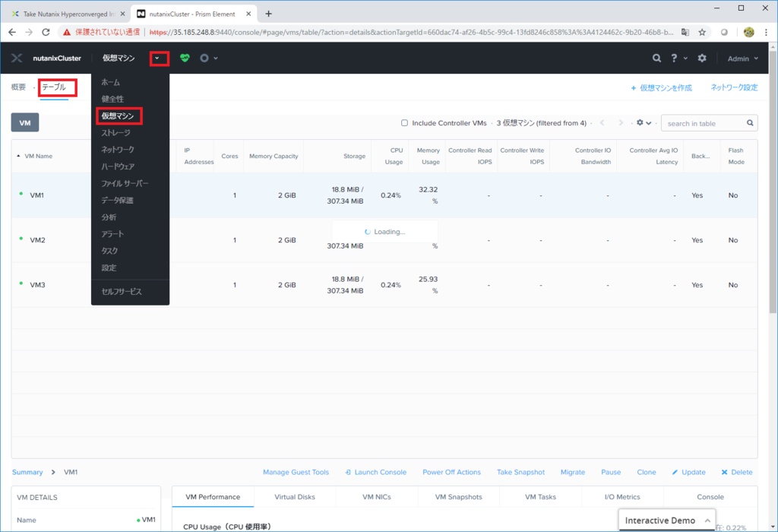778x532 pixels.
Task: Close the Take Nutanix Hyperconverged tab
Action: 122,14
